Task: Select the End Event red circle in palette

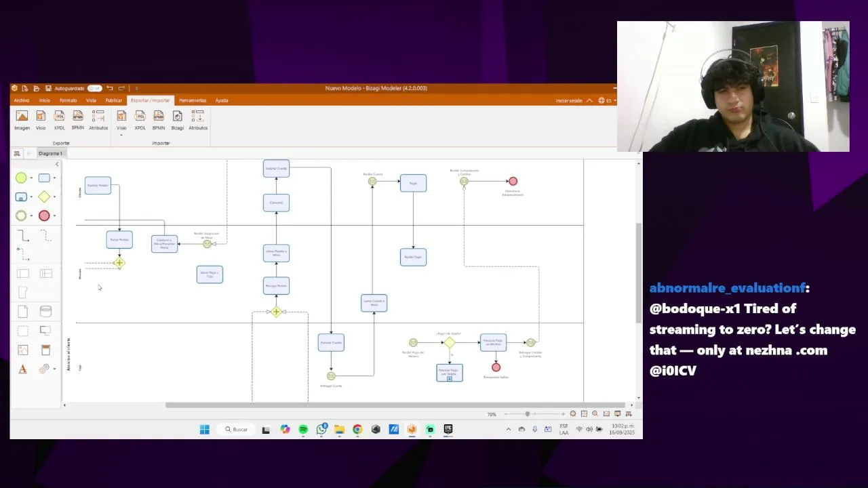Action: coord(44,216)
